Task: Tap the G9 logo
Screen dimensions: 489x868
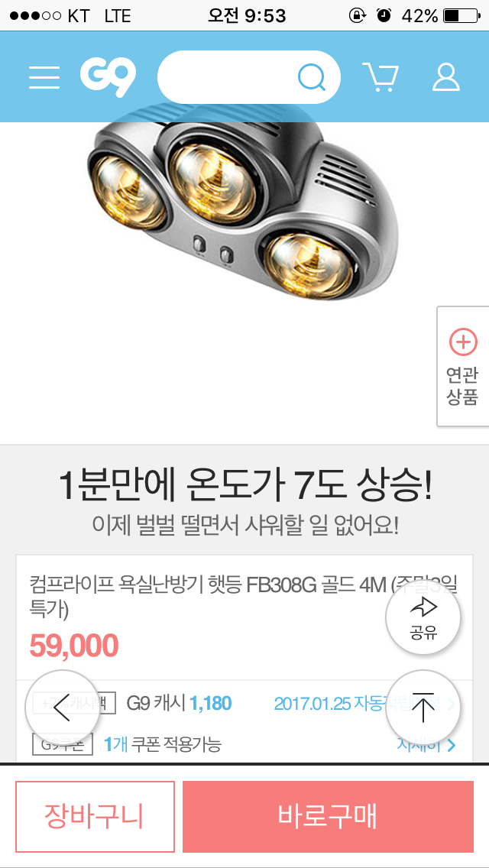Action: tap(108, 77)
